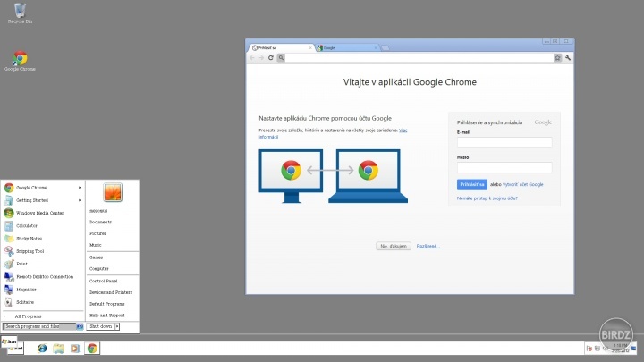Open a new tab in Chrome

point(385,48)
